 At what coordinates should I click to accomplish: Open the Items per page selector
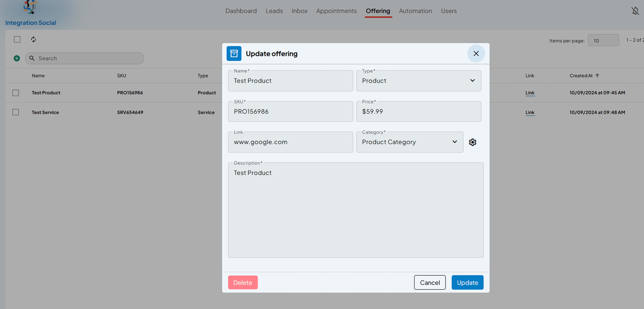click(603, 40)
